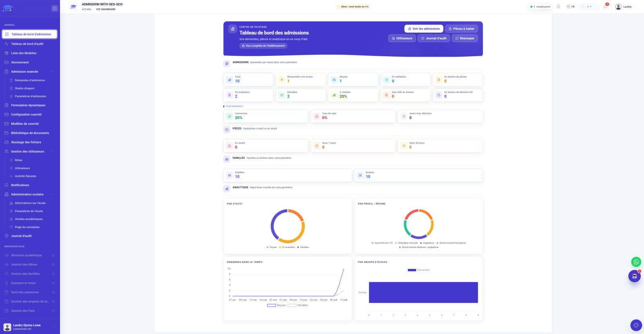Collapse the Admission avancée submenu chevron
Image resolution: width=644 pixels, height=334 pixels.
[53, 72]
